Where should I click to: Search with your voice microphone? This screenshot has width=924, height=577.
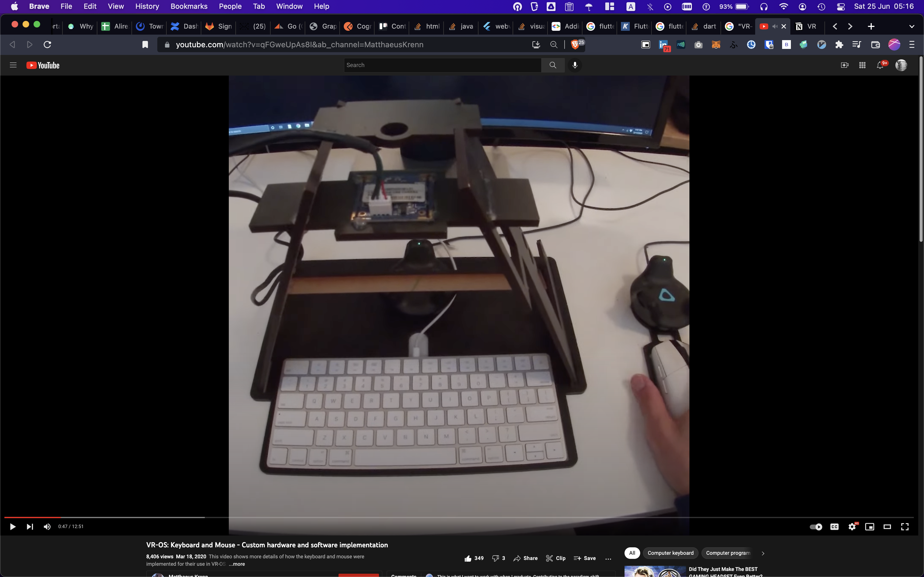[575, 65]
